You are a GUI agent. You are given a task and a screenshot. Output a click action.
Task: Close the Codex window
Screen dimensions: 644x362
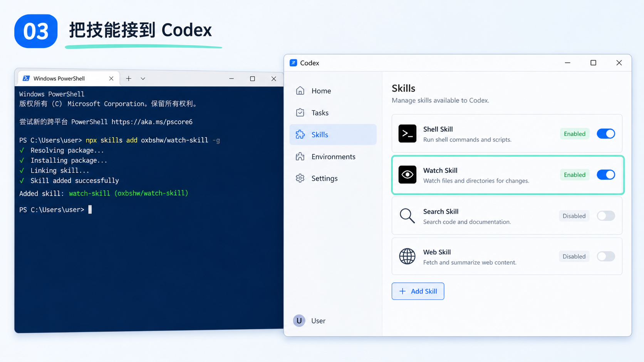tap(619, 63)
